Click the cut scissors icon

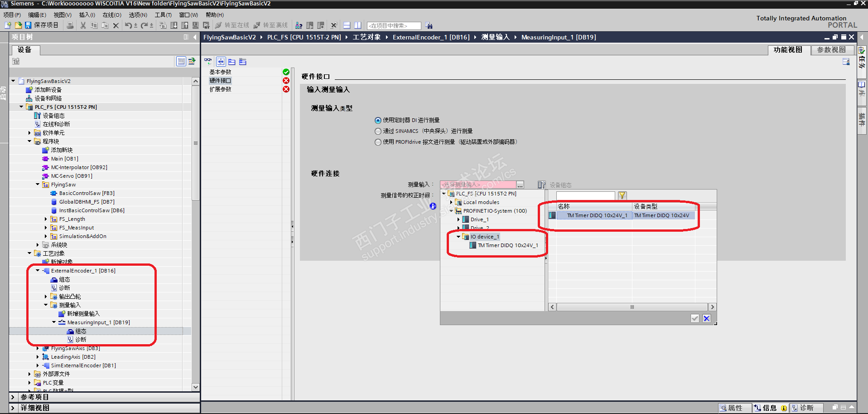(x=83, y=25)
